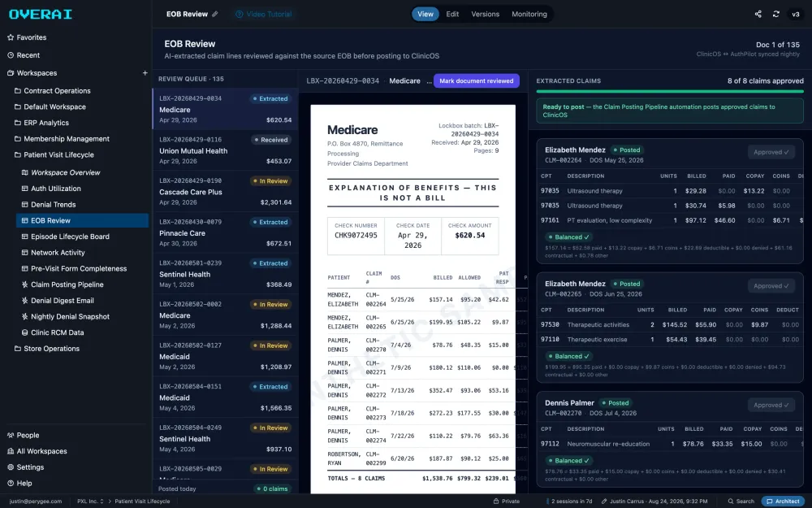Click the Settings gear icon
This screenshot has height=508, width=812.
[x=11, y=467]
